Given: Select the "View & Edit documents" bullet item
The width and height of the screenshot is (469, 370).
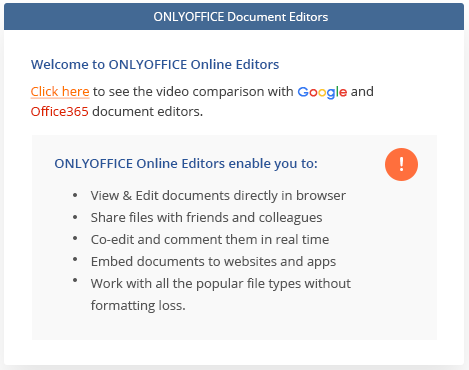Looking at the screenshot, I should 218,196.
